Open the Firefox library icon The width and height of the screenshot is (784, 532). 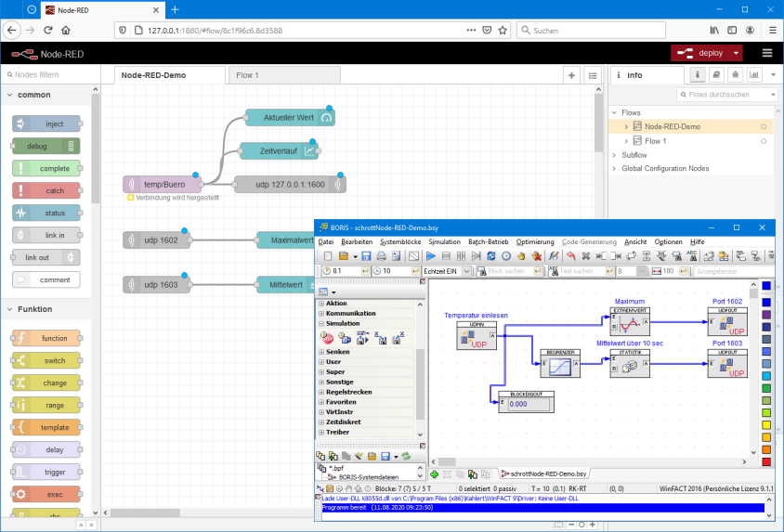714,30
